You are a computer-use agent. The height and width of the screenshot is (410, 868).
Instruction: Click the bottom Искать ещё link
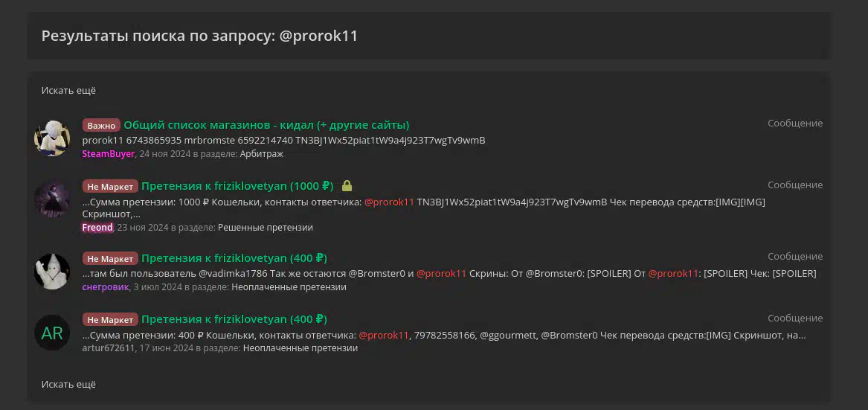pyautogui.click(x=68, y=384)
